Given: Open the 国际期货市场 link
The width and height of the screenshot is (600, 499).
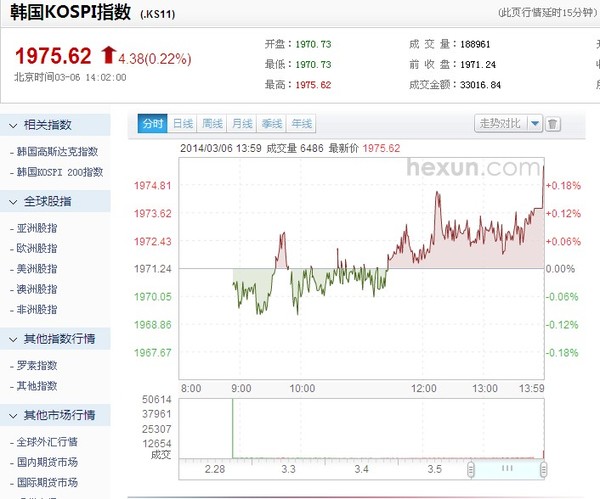Looking at the screenshot, I should click(47, 483).
